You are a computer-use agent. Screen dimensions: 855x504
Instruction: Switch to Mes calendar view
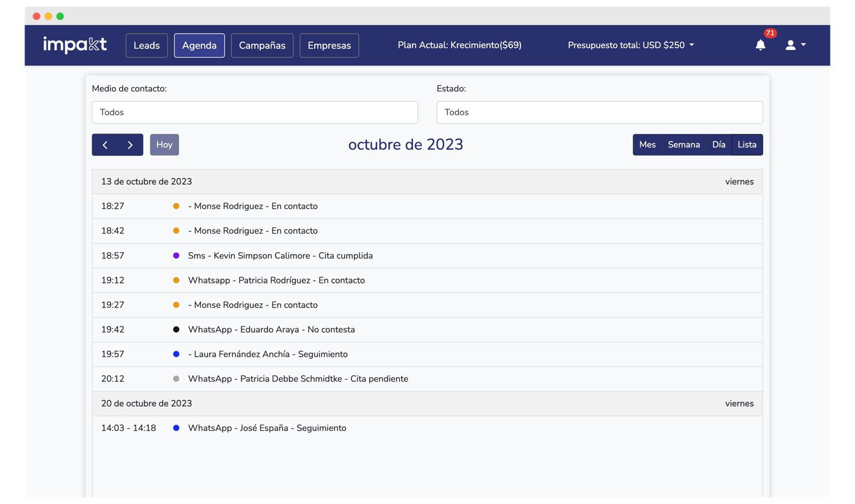click(647, 145)
